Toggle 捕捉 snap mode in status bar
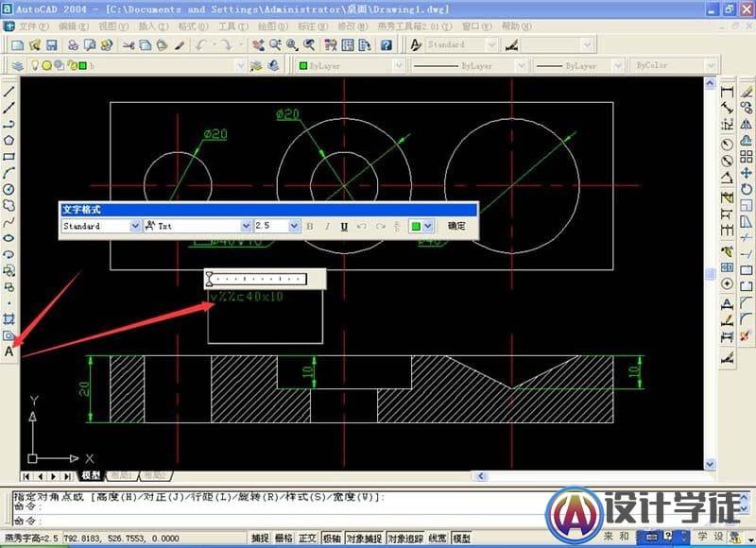Image resolution: width=756 pixels, height=548 pixels. (x=260, y=539)
